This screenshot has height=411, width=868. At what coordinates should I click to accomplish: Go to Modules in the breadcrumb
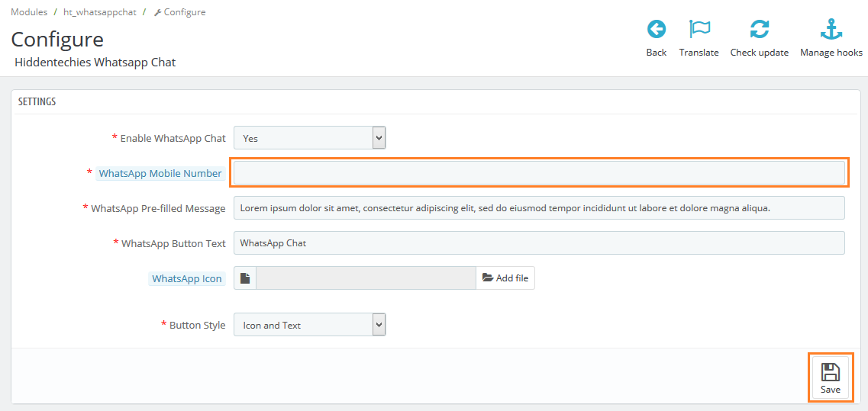click(29, 11)
